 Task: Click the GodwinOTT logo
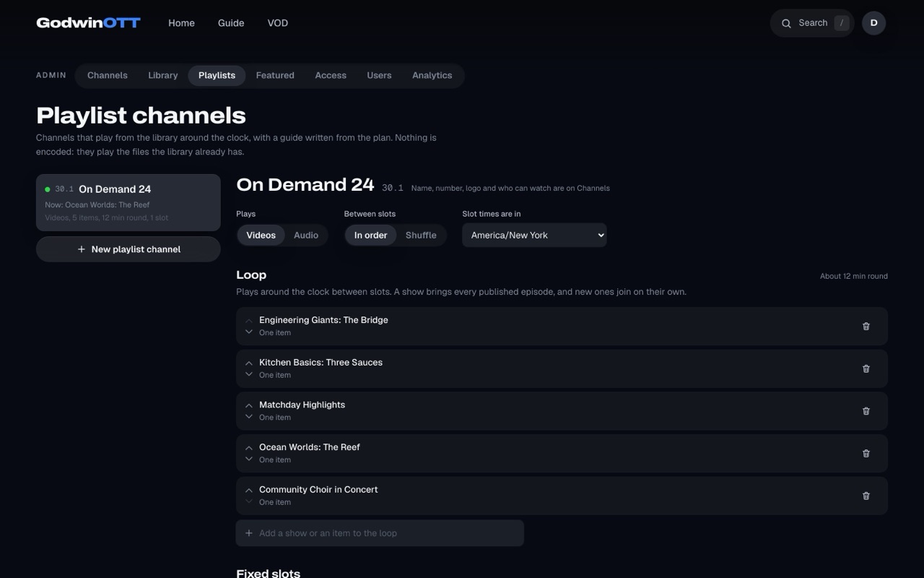click(88, 23)
